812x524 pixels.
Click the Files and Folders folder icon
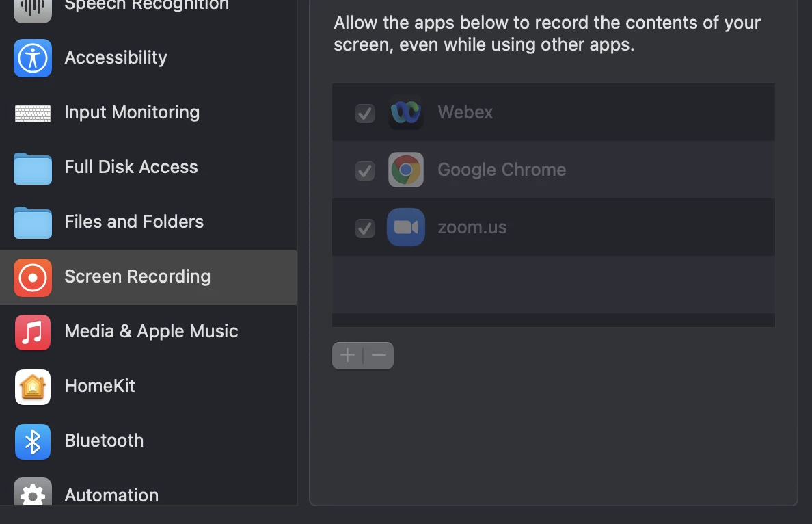33,223
